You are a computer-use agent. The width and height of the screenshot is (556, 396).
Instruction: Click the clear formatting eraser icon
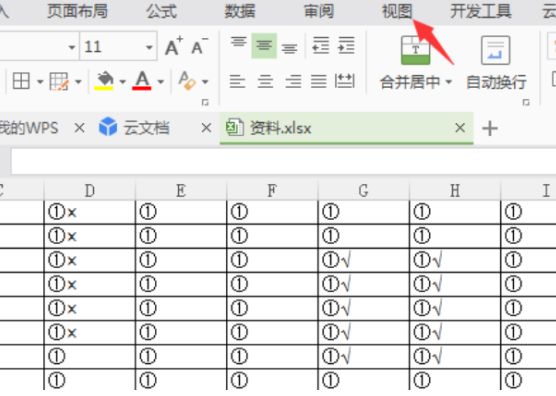coord(187,81)
